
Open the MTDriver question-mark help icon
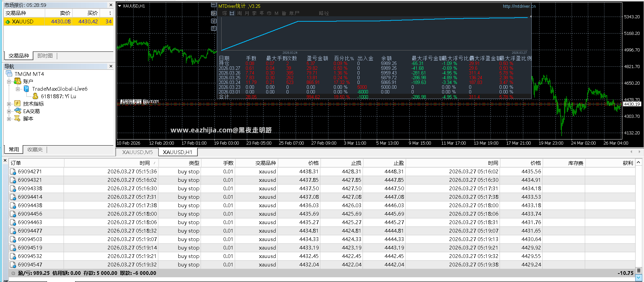click(213, 28)
